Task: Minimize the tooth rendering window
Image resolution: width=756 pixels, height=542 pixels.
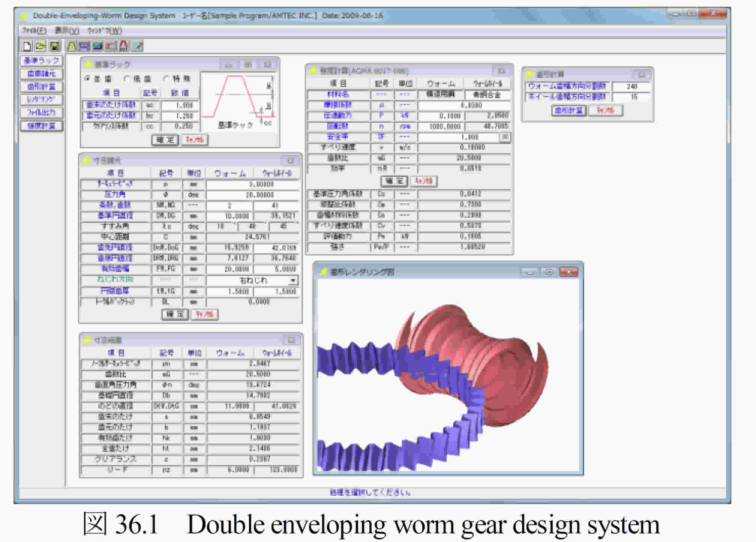Action: click(x=530, y=272)
